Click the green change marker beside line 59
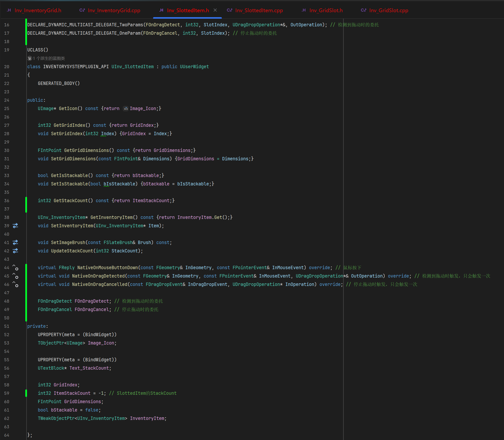The height and width of the screenshot is (440, 504). click(x=26, y=393)
